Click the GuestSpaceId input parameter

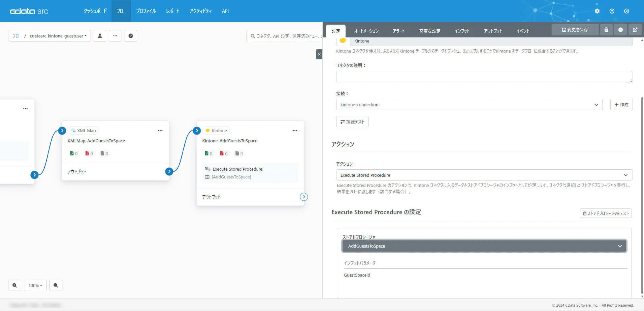point(357,275)
